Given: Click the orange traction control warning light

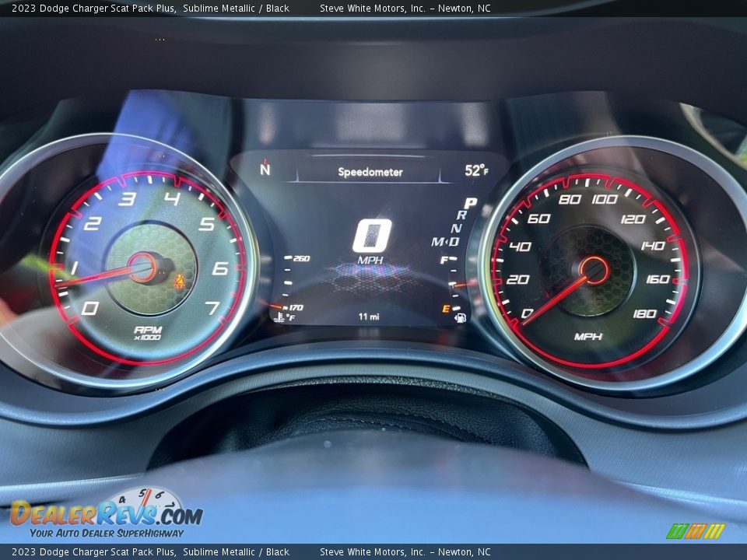Looking at the screenshot, I should [179, 282].
